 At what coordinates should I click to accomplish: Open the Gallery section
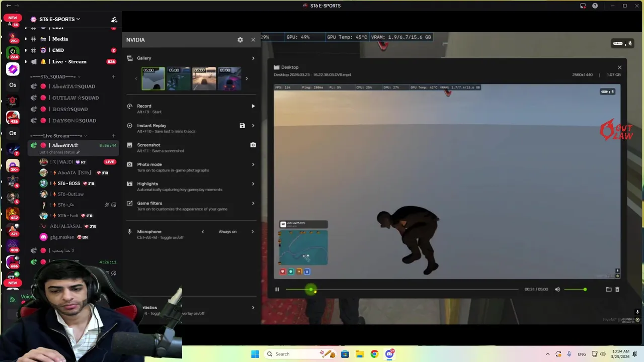[191, 58]
